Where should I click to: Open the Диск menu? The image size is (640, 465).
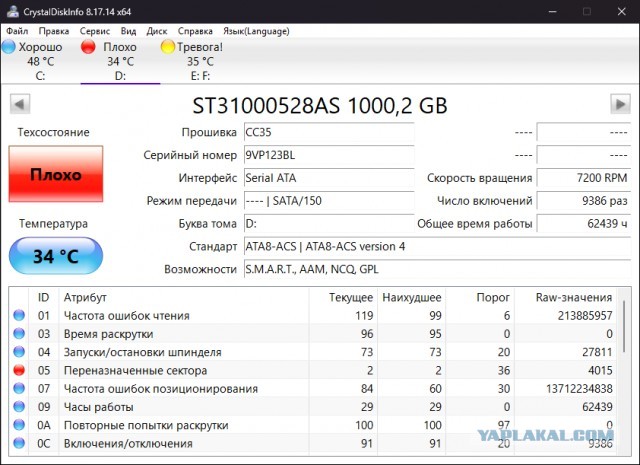[157, 31]
